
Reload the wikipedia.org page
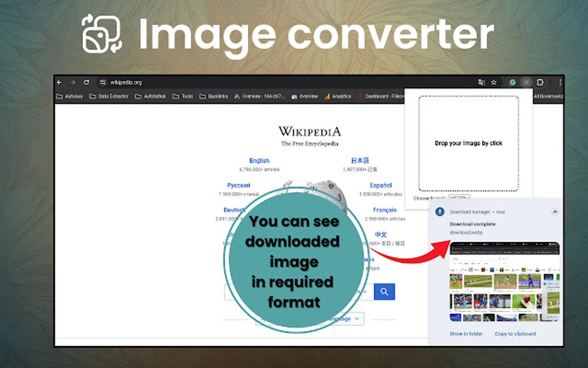point(85,82)
